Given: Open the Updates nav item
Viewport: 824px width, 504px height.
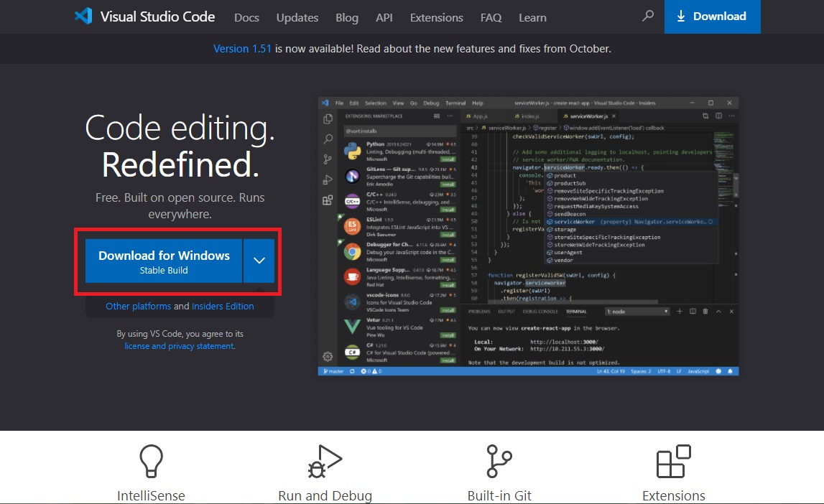Looking at the screenshot, I should coord(297,17).
